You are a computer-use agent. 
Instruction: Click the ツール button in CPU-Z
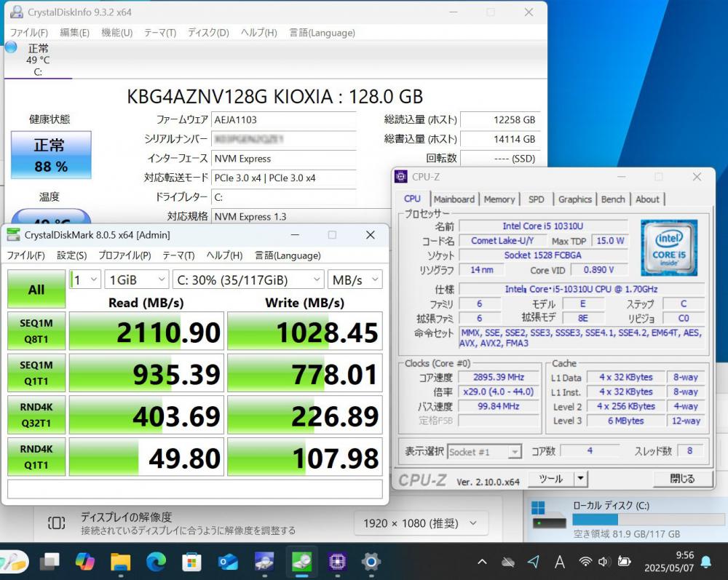point(551,478)
